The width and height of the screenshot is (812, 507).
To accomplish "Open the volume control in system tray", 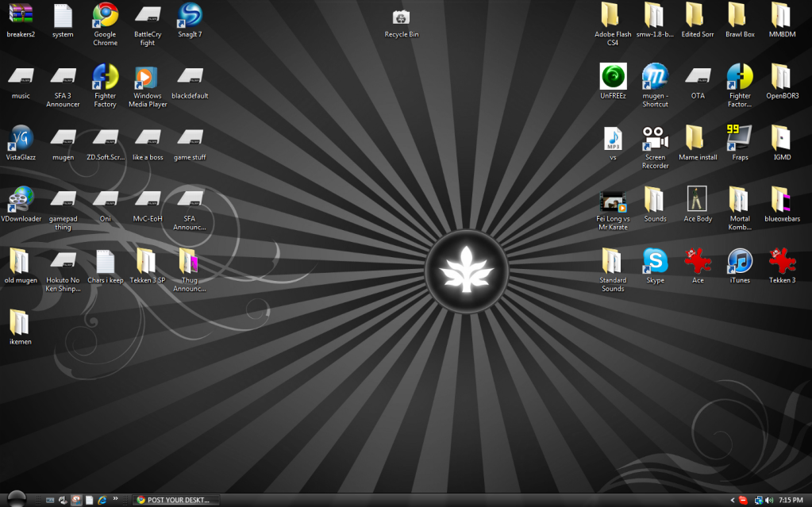I will [x=769, y=500].
